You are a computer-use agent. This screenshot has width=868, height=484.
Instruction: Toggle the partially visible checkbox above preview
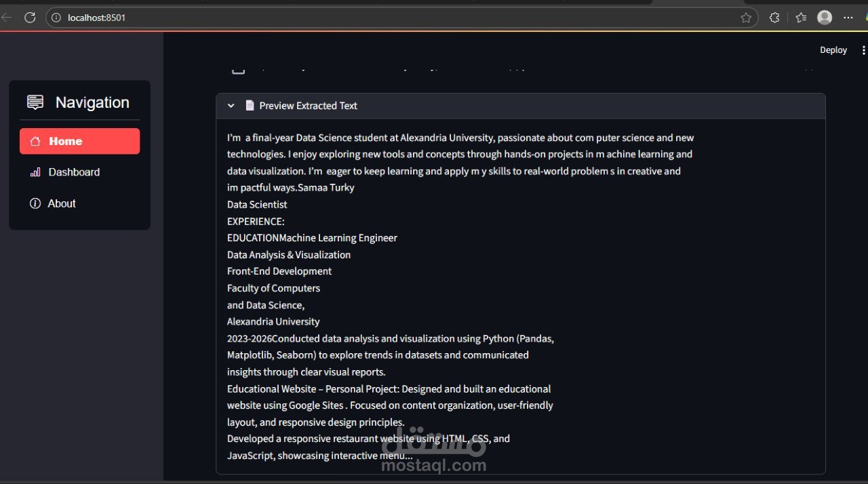pos(238,70)
